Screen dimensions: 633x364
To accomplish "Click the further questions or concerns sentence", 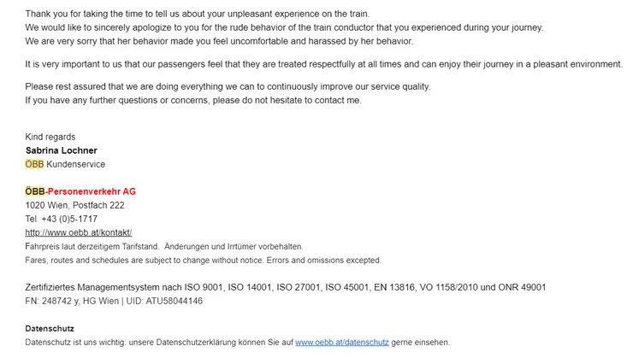I will (x=193, y=100).
